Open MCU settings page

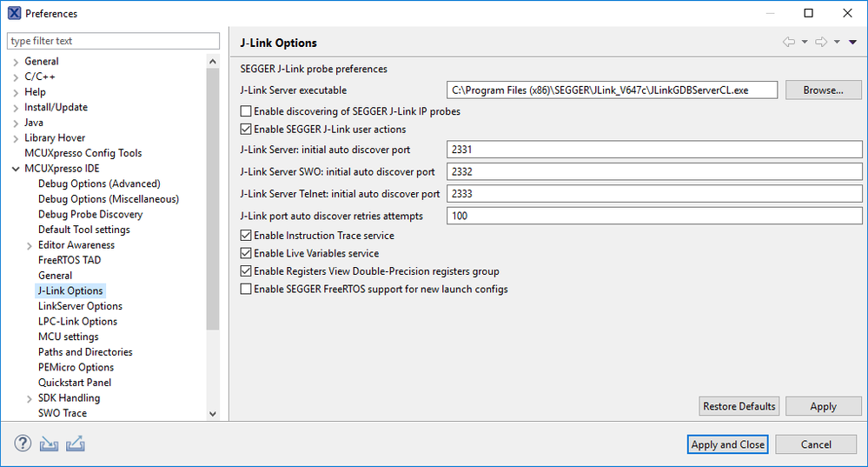click(68, 337)
